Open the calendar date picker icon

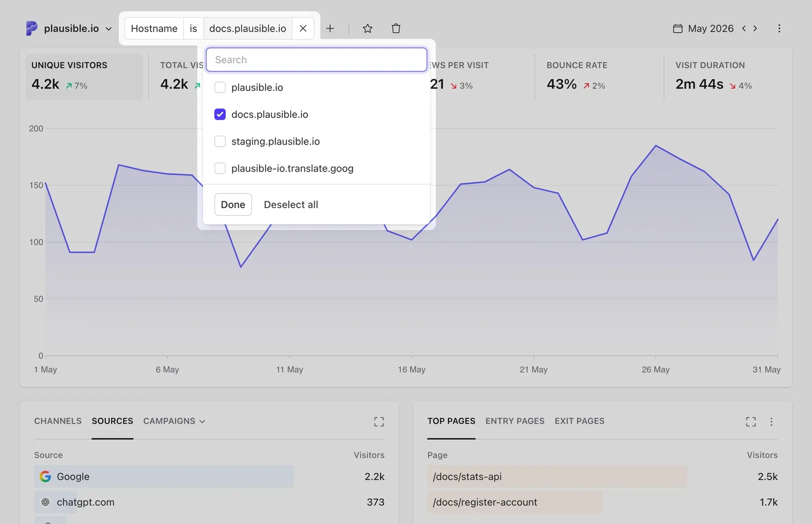click(x=678, y=28)
